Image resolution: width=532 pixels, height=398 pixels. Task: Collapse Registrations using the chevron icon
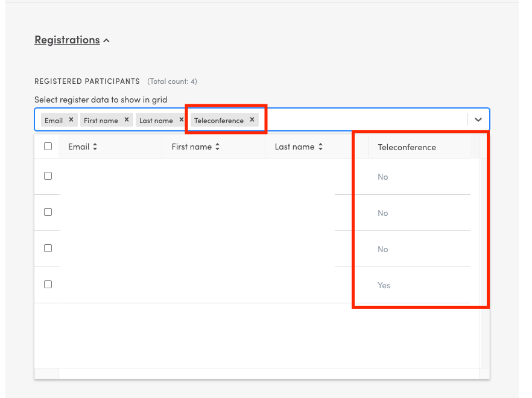click(x=107, y=40)
